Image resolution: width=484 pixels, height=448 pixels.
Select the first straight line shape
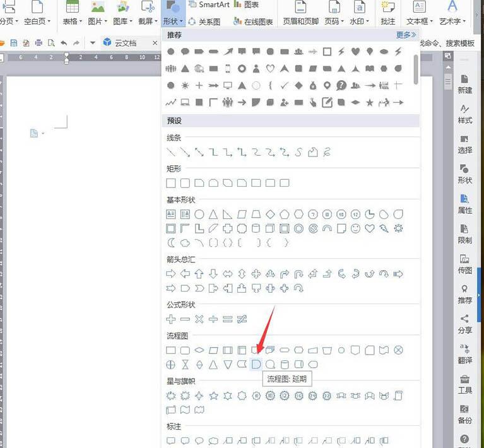[x=170, y=152]
